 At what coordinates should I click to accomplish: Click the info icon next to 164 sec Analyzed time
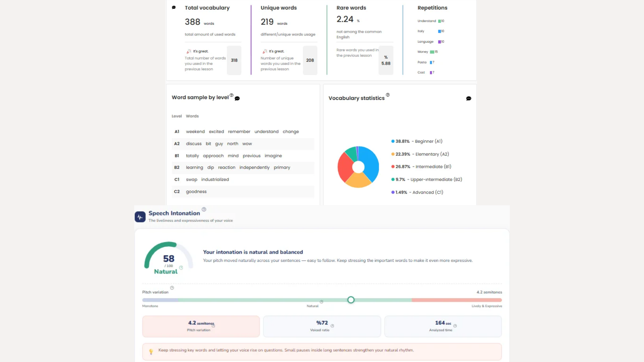point(455,326)
